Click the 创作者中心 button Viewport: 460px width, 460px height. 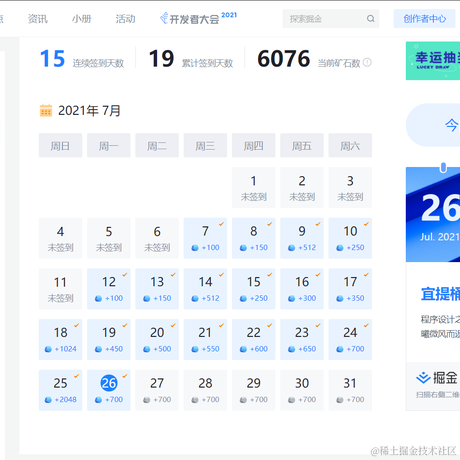coord(424,19)
